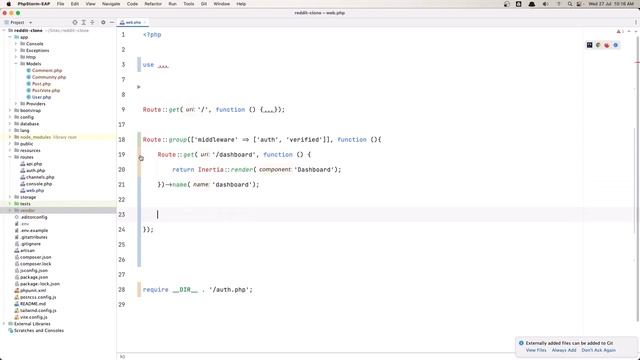
Task: Collapse the reddit-clone root folder
Action: click(4, 30)
